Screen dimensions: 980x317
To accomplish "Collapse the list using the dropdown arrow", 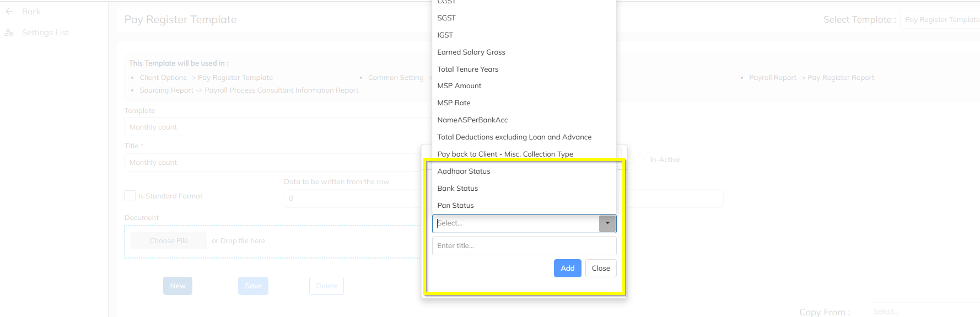I will coord(607,223).
